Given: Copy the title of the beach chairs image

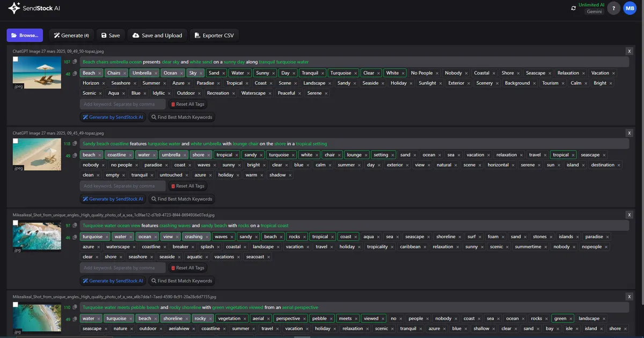Looking at the screenshot, I should 75,62.
